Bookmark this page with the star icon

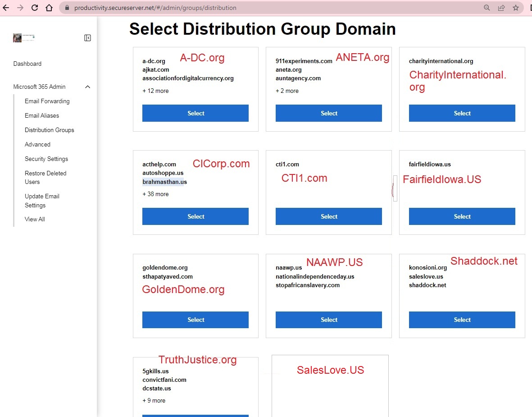[x=516, y=8]
